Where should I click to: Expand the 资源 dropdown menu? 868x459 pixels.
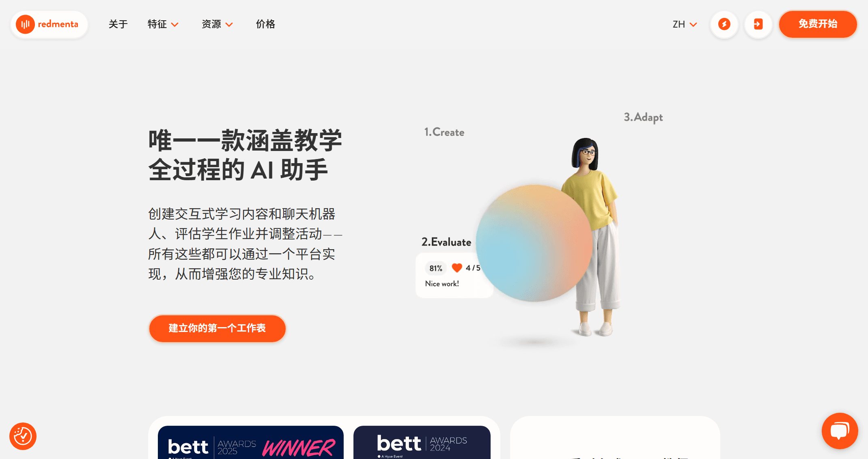tap(217, 24)
